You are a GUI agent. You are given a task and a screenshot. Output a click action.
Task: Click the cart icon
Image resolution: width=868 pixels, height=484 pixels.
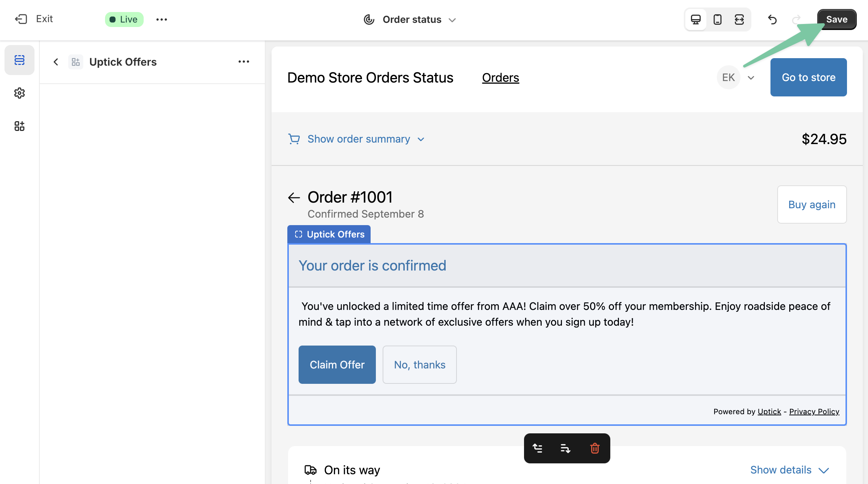pos(294,139)
